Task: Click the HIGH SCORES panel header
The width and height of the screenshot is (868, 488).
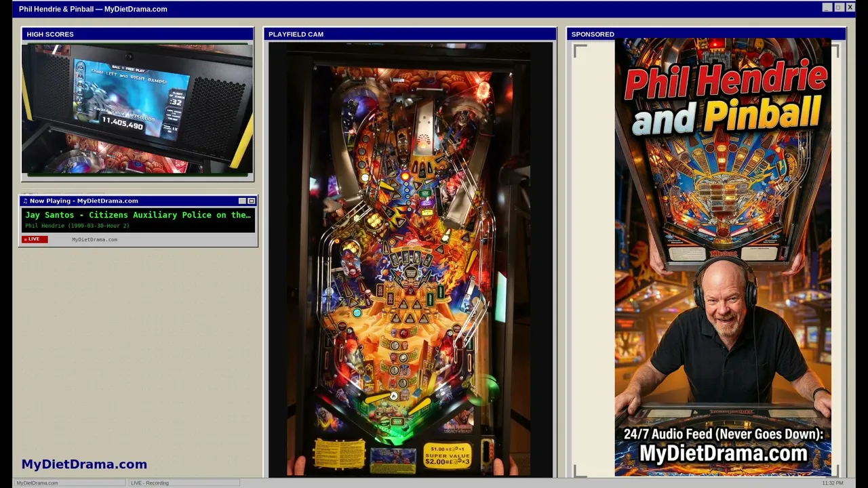Action: click(138, 34)
